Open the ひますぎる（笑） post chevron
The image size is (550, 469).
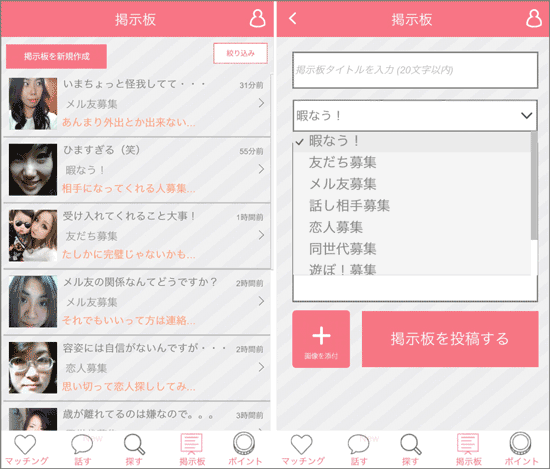(261, 169)
